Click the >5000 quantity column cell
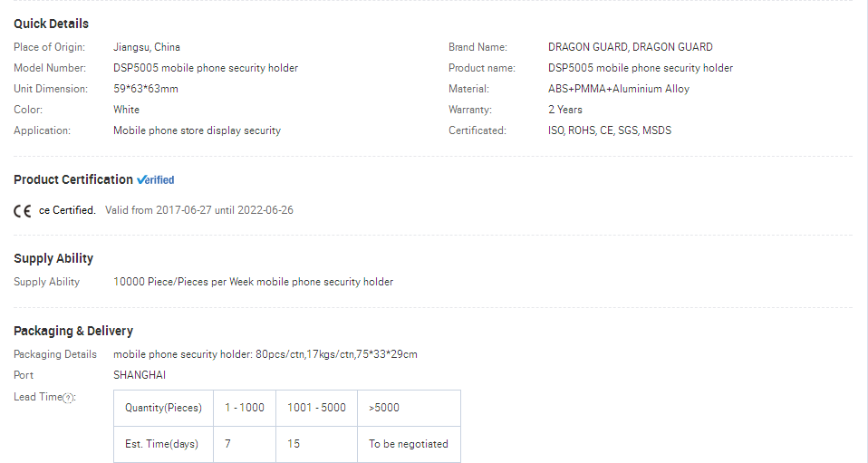868x463 pixels. click(410, 408)
